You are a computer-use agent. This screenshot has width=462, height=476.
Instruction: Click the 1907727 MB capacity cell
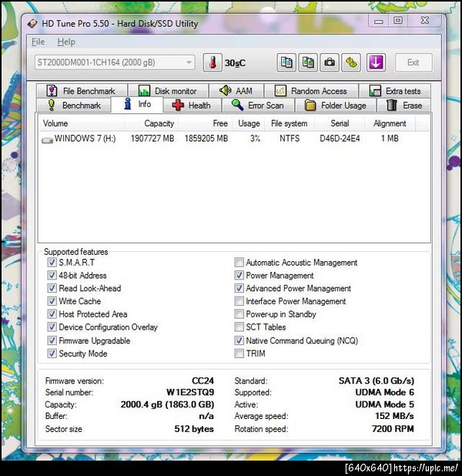[152, 139]
